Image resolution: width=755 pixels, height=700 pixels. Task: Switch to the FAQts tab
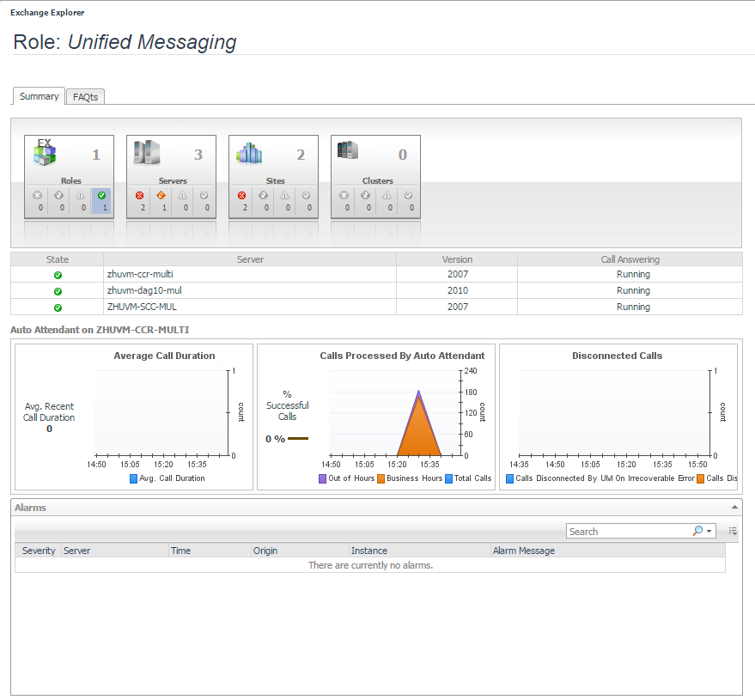85,97
